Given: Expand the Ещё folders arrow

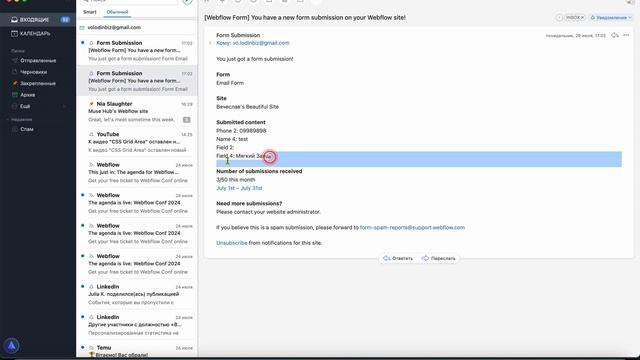Looking at the screenshot, I should (64, 106).
